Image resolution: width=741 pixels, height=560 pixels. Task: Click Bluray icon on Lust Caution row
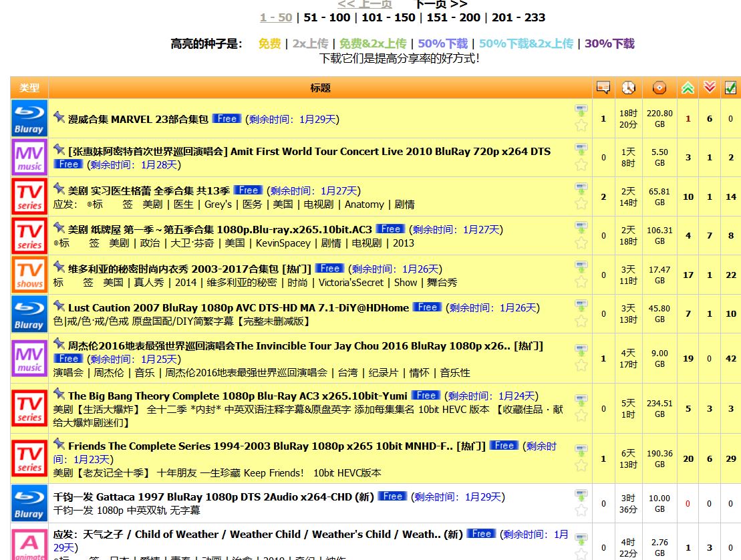tap(29, 314)
